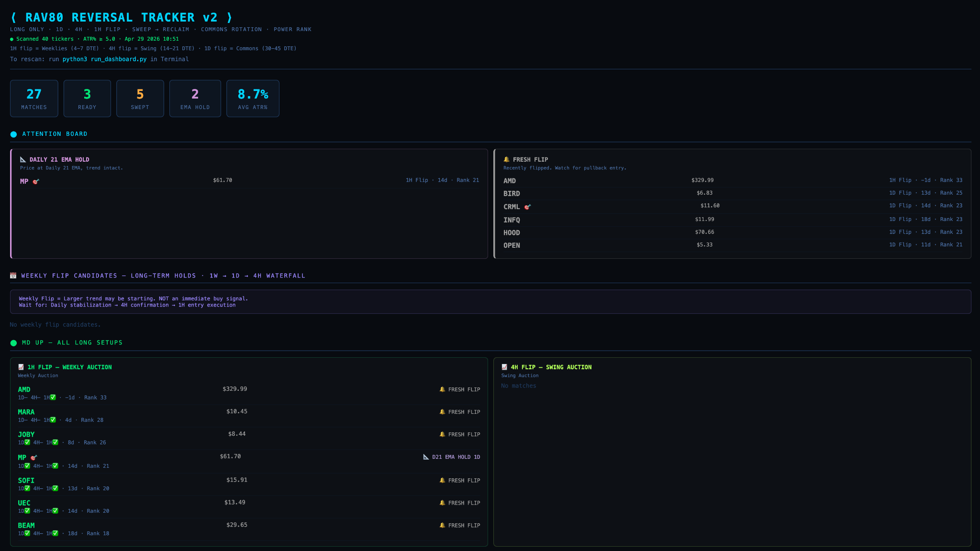
Task: Click the $8.44 price for JOBY
Action: pos(237,434)
